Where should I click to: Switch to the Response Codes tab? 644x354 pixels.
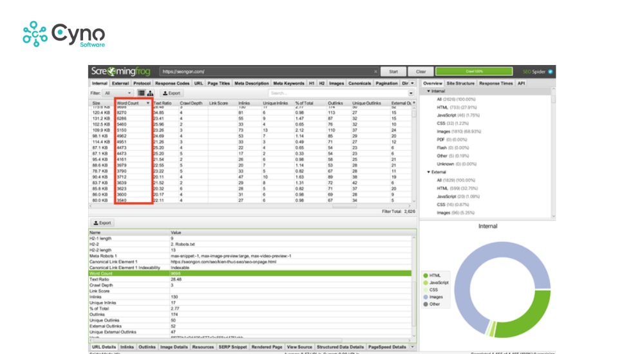(x=172, y=83)
